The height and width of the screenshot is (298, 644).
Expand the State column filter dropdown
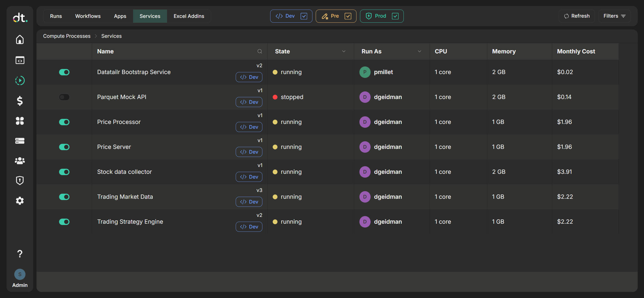click(344, 51)
